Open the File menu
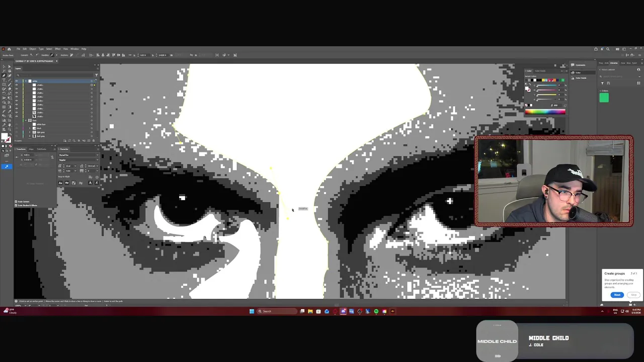Screen dimensions: 644x362 click(x=18, y=49)
